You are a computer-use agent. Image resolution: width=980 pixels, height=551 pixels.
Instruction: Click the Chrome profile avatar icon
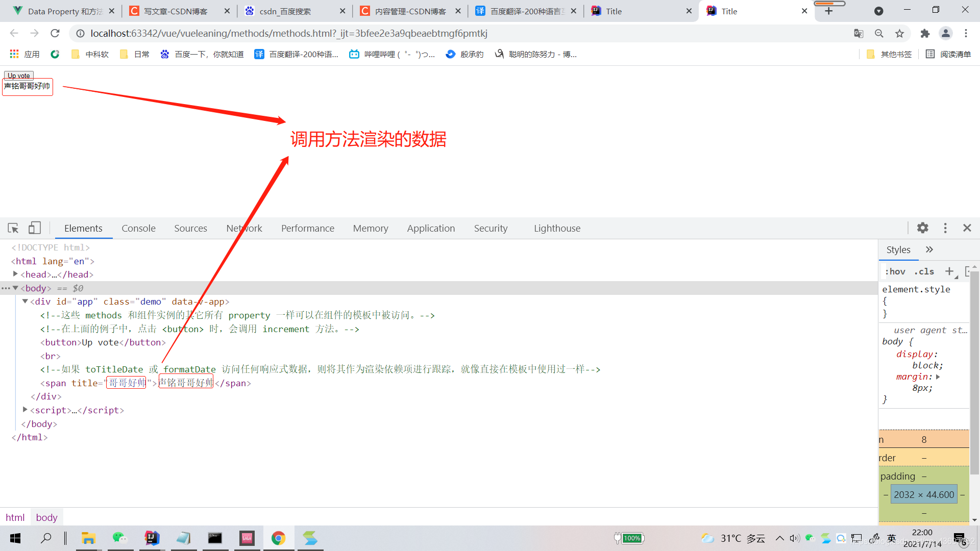[946, 33]
